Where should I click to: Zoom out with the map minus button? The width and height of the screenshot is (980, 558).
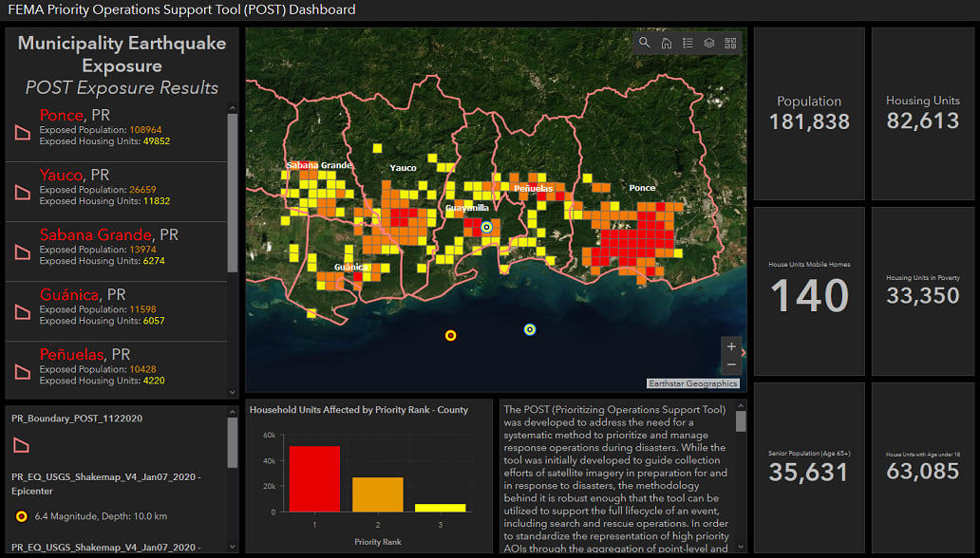pos(730,365)
